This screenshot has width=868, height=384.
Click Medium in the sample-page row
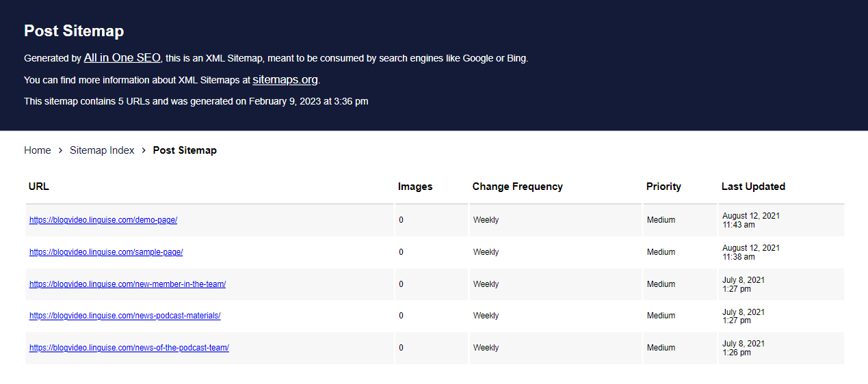(x=661, y=252)
